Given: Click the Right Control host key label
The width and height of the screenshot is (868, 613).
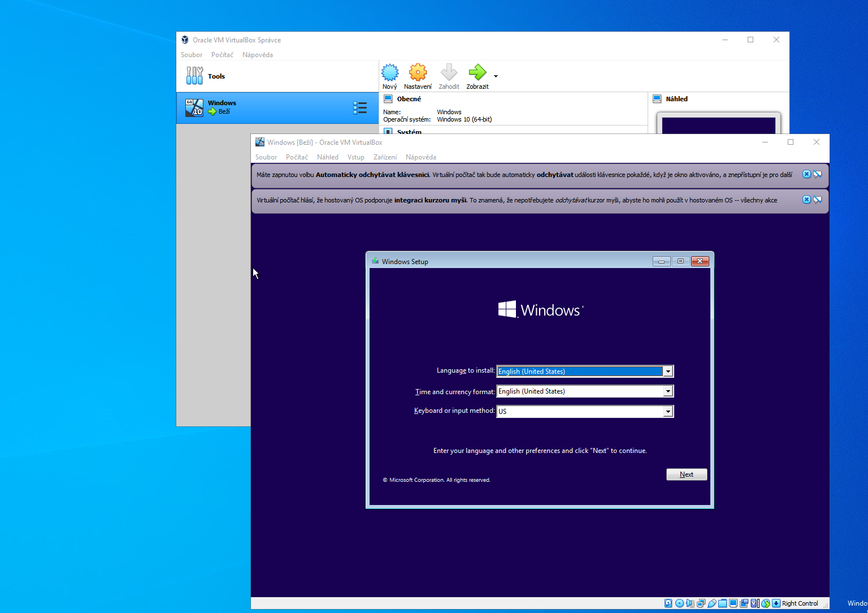Looking at the screenshot, I should [x=800, y=603].
